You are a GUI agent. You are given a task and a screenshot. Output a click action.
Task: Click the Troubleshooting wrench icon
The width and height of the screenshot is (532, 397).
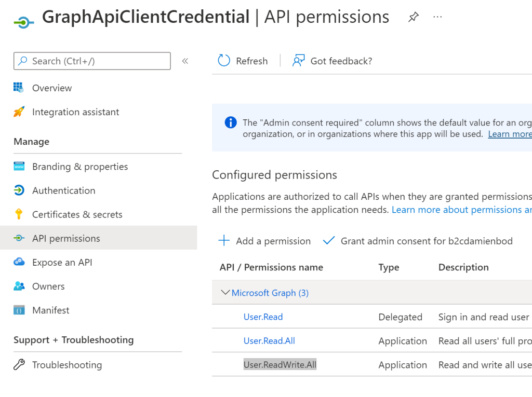click(19, 364)
